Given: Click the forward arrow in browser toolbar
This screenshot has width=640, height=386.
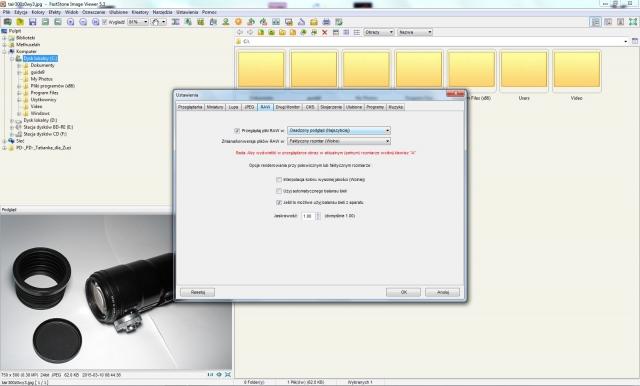Looking at the screenshot, I should 250,32.
